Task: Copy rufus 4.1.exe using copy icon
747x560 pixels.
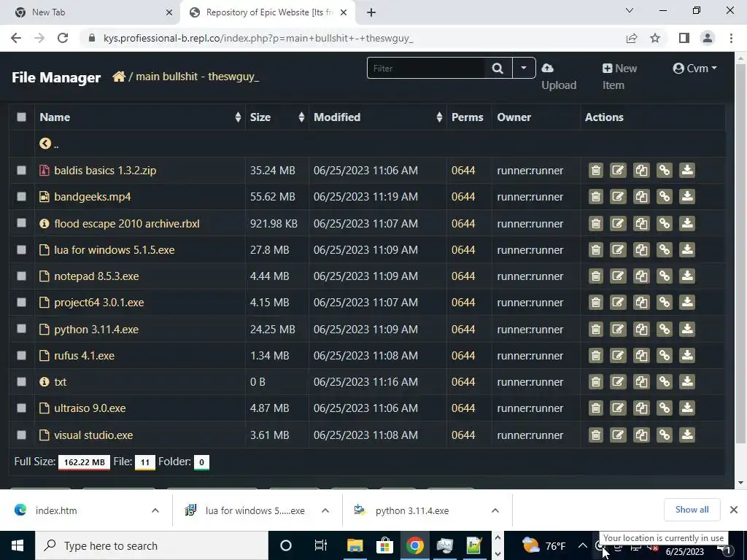Action: point(641,355)
